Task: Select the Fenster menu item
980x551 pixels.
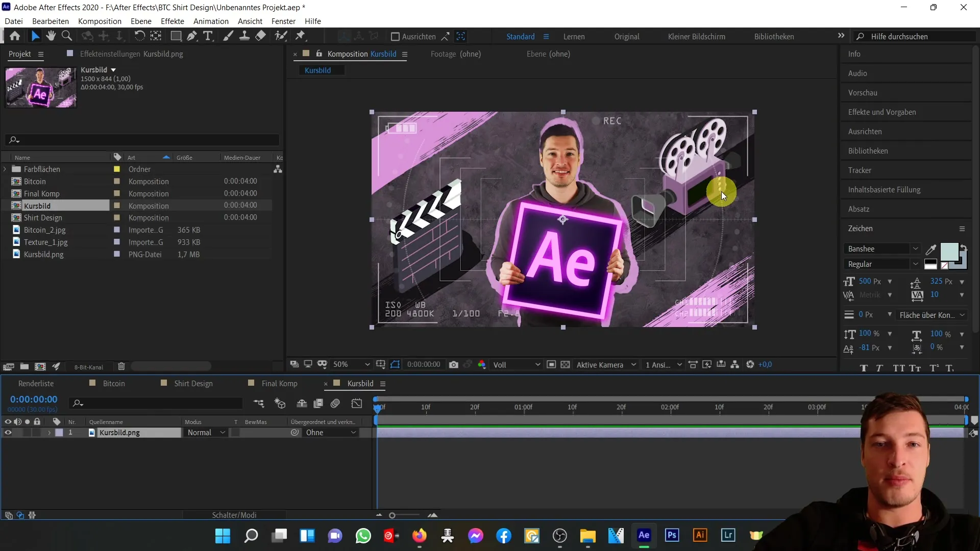Action: [x=284, y=21]
